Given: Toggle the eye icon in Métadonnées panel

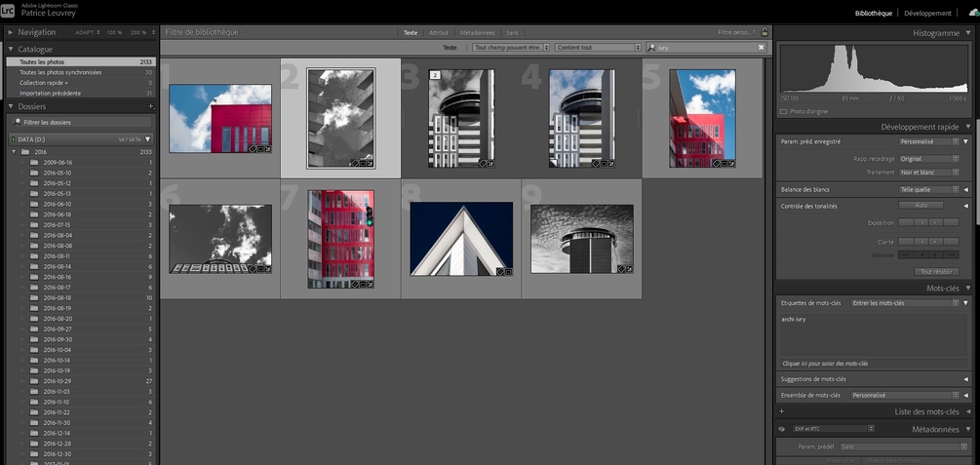Looking at the screenshot, I should point(782,429).
